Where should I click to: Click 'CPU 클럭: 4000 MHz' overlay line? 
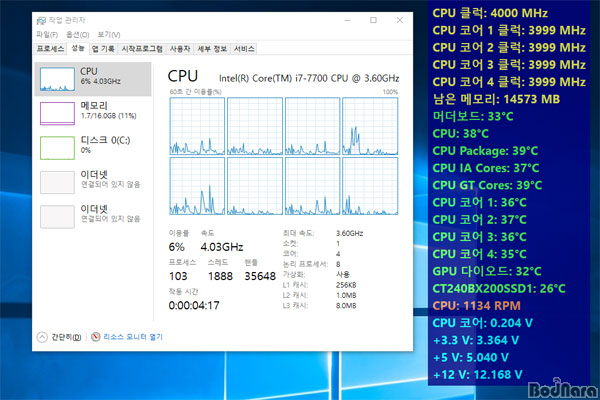(490, 13)
